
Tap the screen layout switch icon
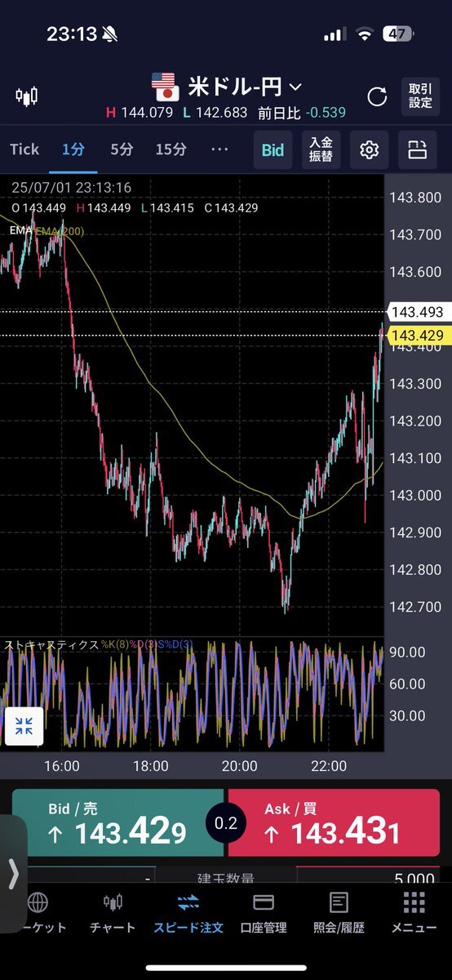[418, 149]
